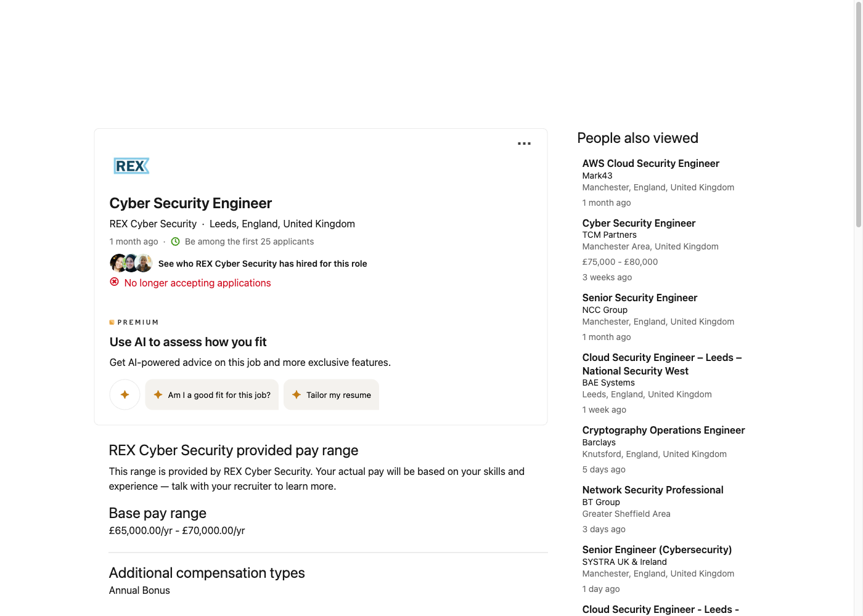This screenshot has width=863, height=616.
Task: Click the Tailor my resume button
Action: pos(331,395)
